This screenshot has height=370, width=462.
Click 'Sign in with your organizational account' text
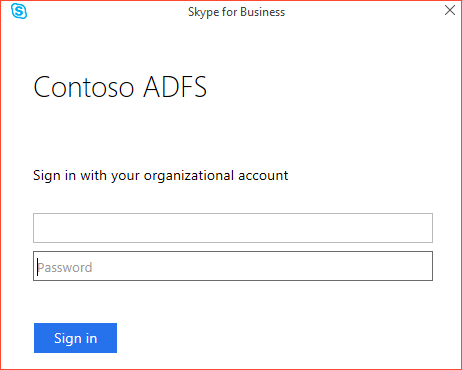161,176
